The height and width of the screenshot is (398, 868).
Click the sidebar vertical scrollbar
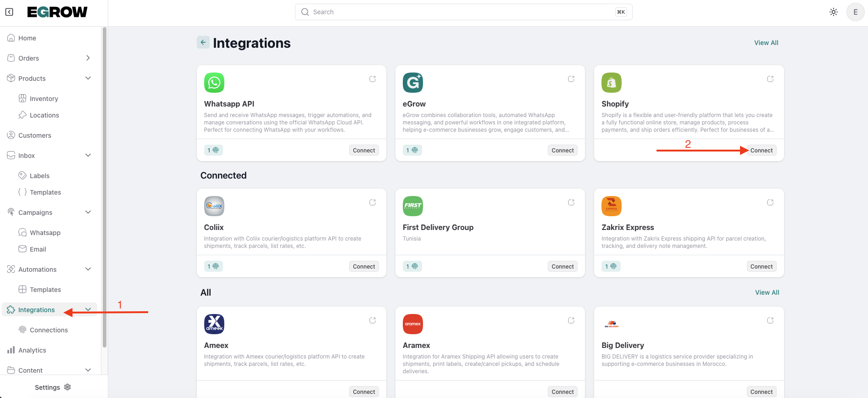105,184
